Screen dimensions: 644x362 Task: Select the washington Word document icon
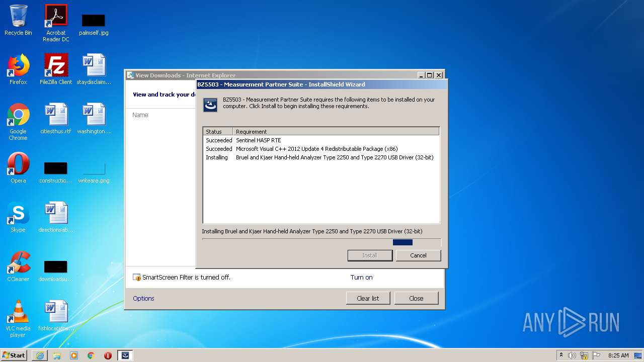[x=94, y=119]
